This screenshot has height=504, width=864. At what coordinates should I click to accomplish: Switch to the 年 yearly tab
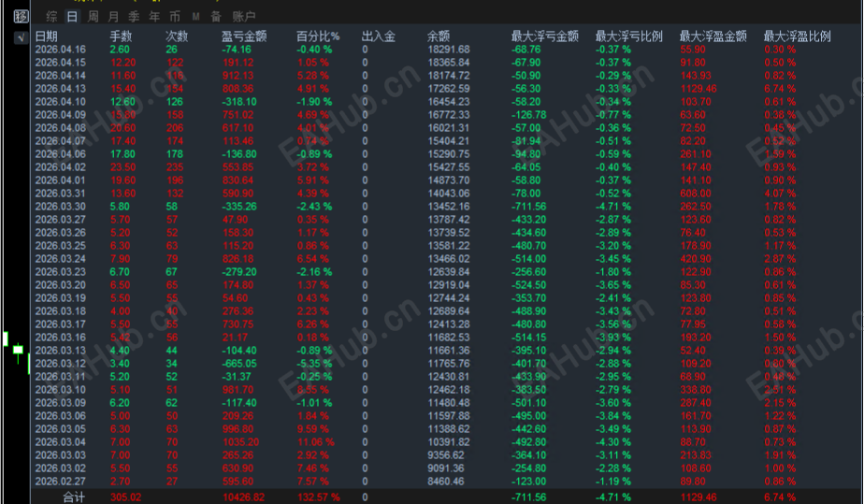point(154,17)
